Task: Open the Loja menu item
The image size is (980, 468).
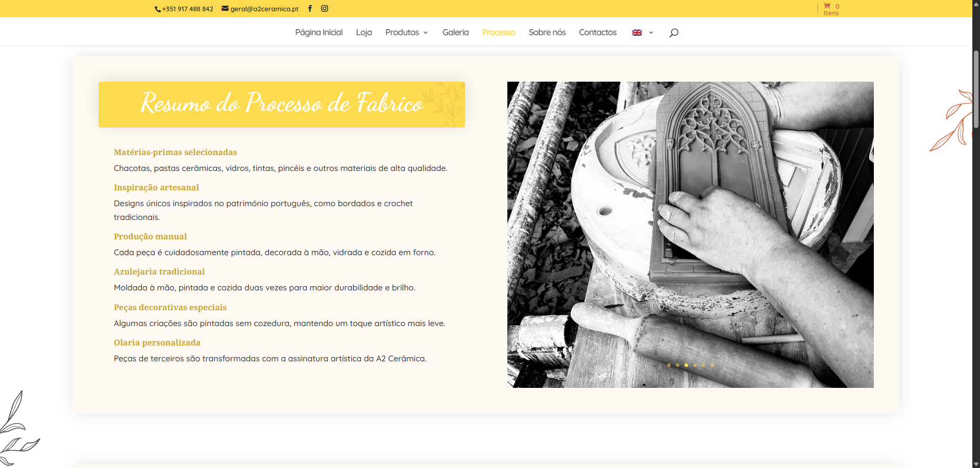Action: [364, 32]
